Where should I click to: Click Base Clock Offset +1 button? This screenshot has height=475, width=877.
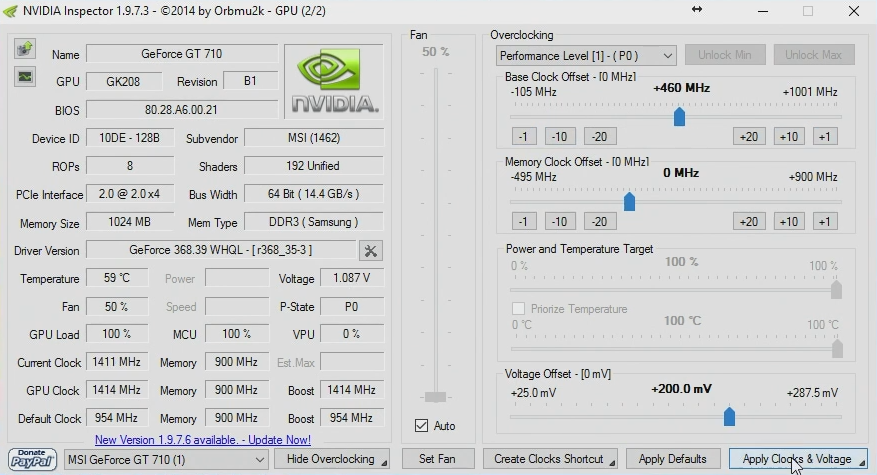[825, 137]
